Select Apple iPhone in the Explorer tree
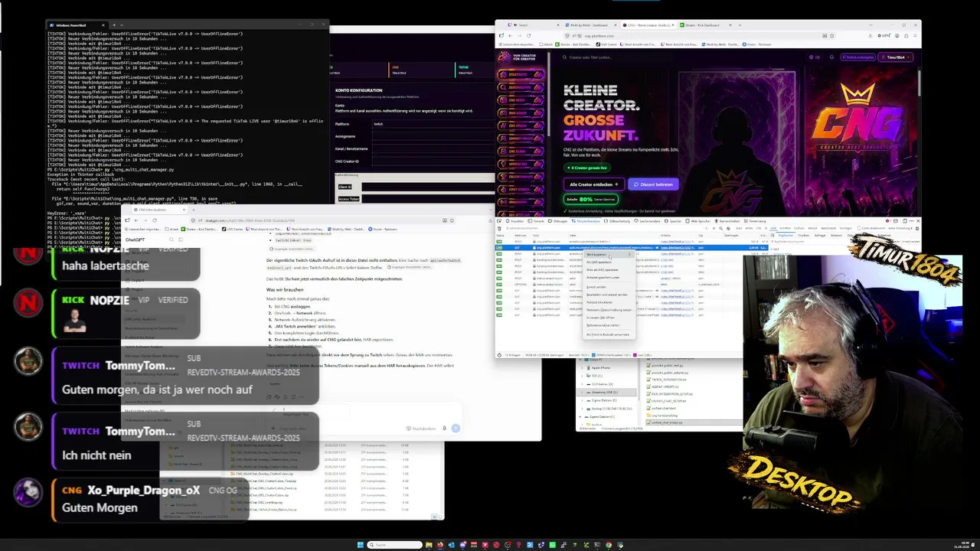Screen dimensions: 980x551 click(599, 367)
